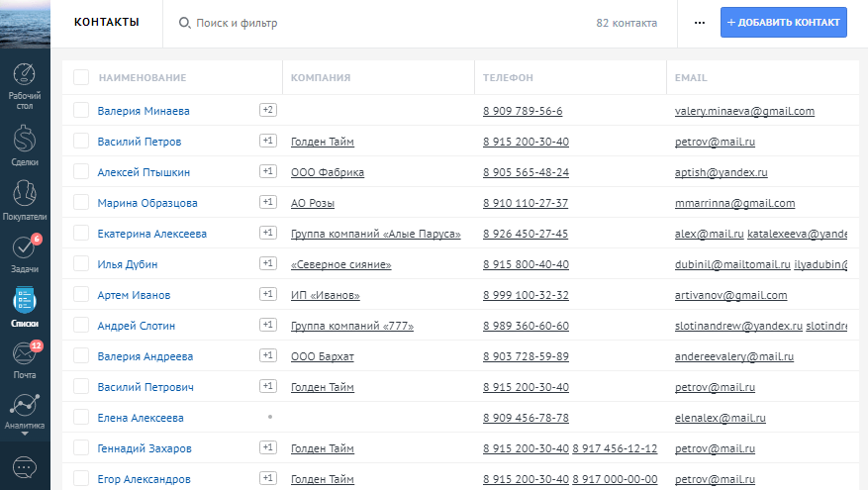Viewport: 868px width, 490px height.
Task: Select the checkbox next to Илья Дубин
Action: (x=81, y=264)
